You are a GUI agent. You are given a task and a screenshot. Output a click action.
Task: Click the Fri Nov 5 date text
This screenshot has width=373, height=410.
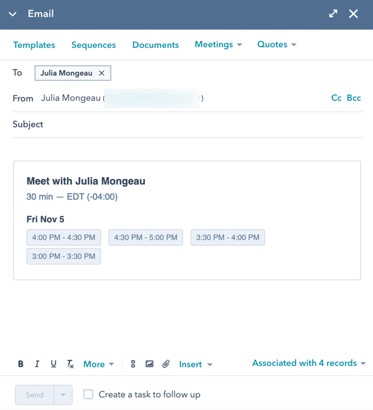(x=45, y=219)
